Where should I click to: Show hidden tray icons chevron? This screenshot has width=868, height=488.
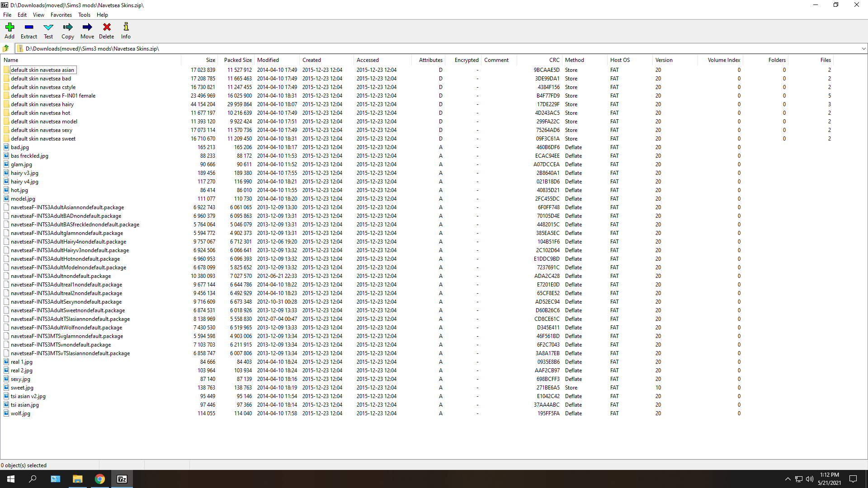click(788, 479)
